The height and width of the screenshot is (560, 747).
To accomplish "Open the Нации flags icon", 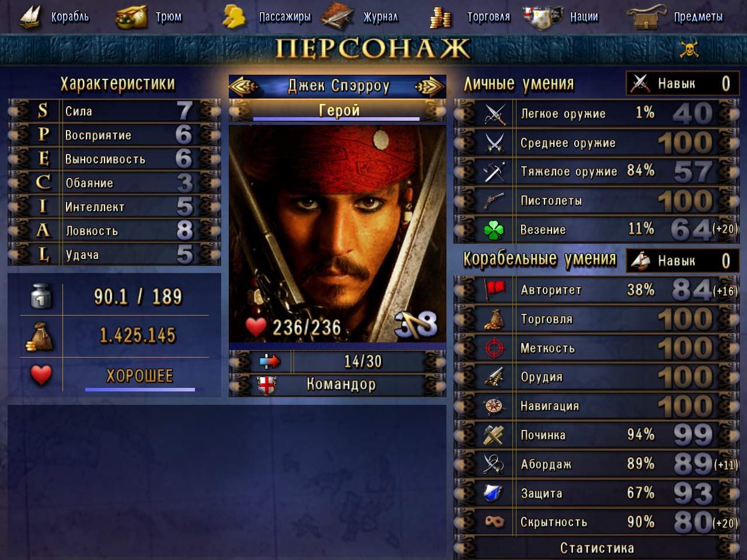I will (x=543, y=17).
